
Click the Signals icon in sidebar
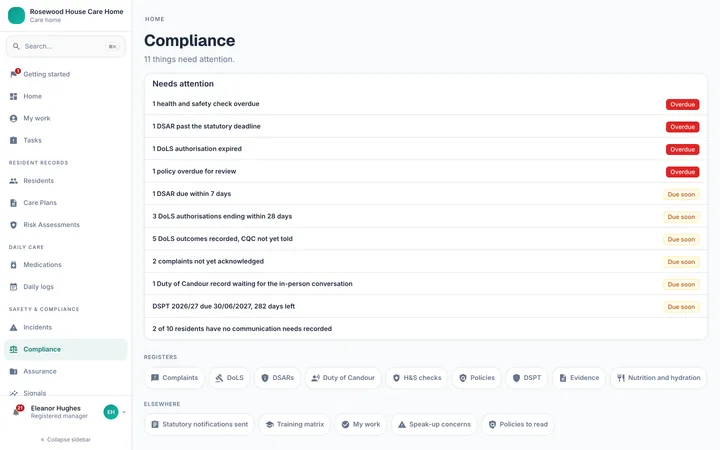pyautogui.click(x=13, y=393)
